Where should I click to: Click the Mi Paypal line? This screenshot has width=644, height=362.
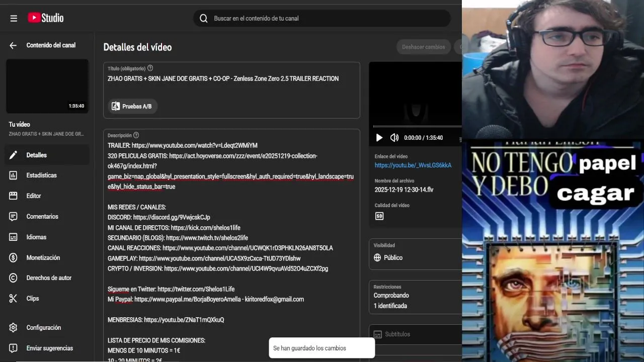[206, 300]
